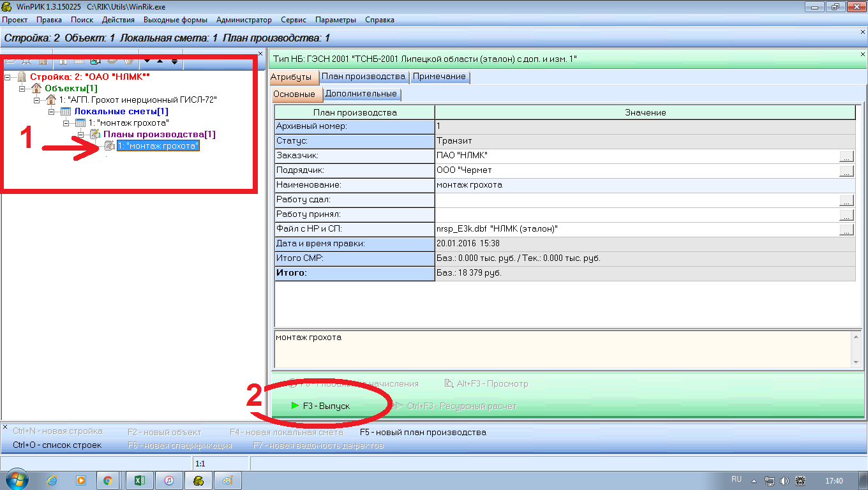
Task: Open Windows Media Player from the taskbar
Action: (x=81, y=480)
